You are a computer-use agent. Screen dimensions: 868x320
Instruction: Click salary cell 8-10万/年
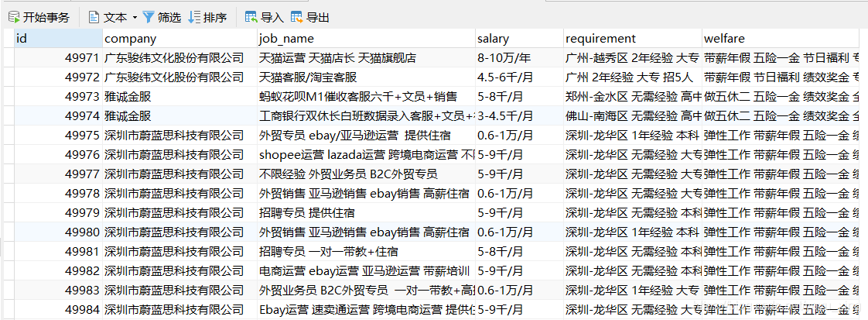click(x=520, y=57)
